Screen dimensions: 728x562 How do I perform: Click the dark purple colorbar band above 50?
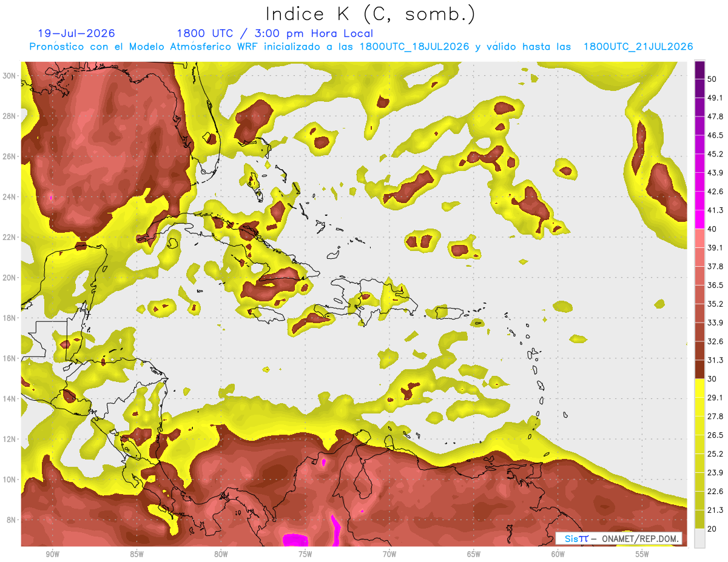coord(699,70)
